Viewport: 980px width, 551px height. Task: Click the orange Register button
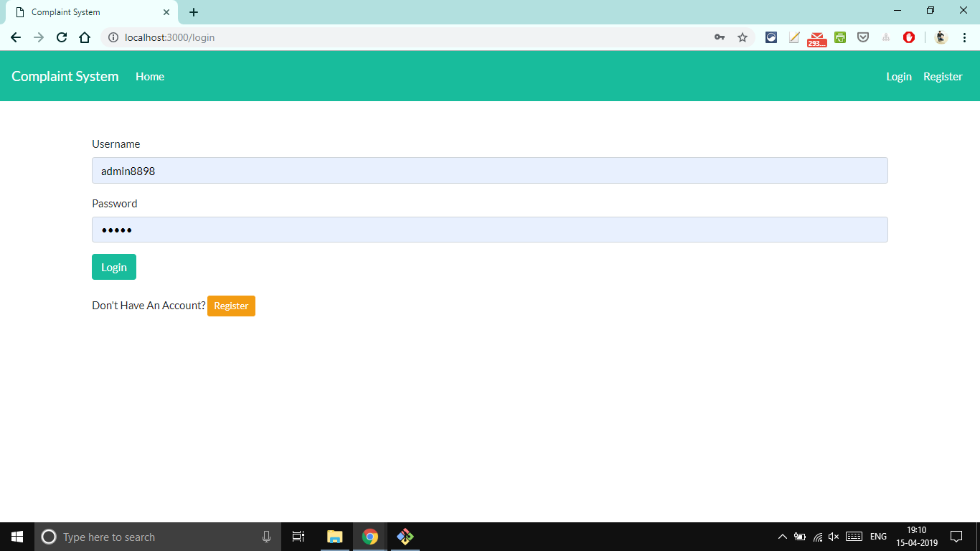point(231,306)
